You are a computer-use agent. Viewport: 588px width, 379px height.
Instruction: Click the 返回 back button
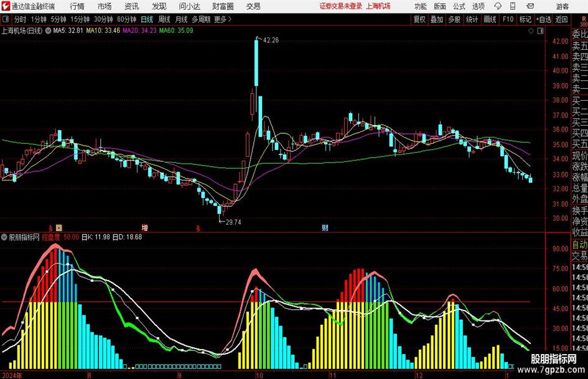(x=561, y=19)
